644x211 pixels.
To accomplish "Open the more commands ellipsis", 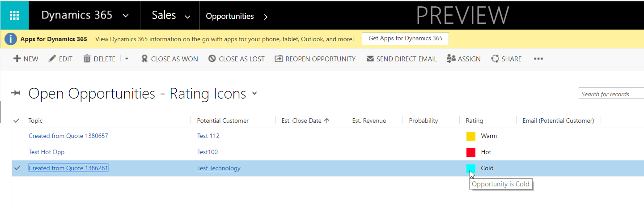I will [538, 59].
